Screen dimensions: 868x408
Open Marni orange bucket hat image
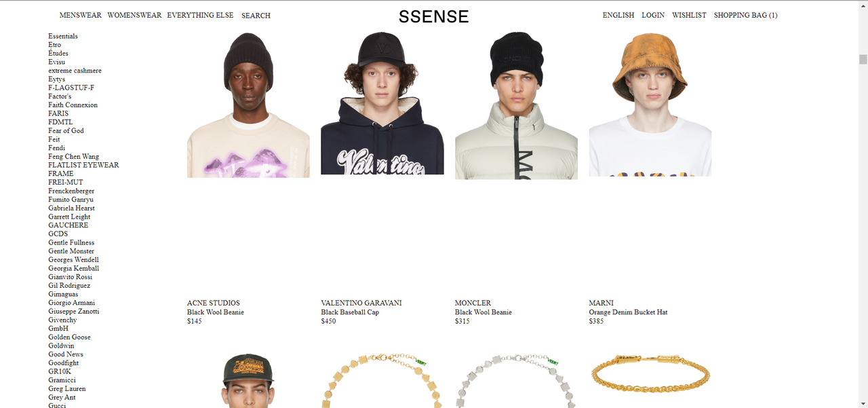(650, 104)
